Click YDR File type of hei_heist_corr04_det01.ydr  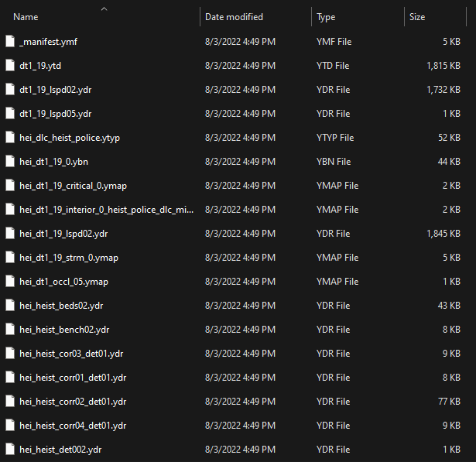coord(334,426)
